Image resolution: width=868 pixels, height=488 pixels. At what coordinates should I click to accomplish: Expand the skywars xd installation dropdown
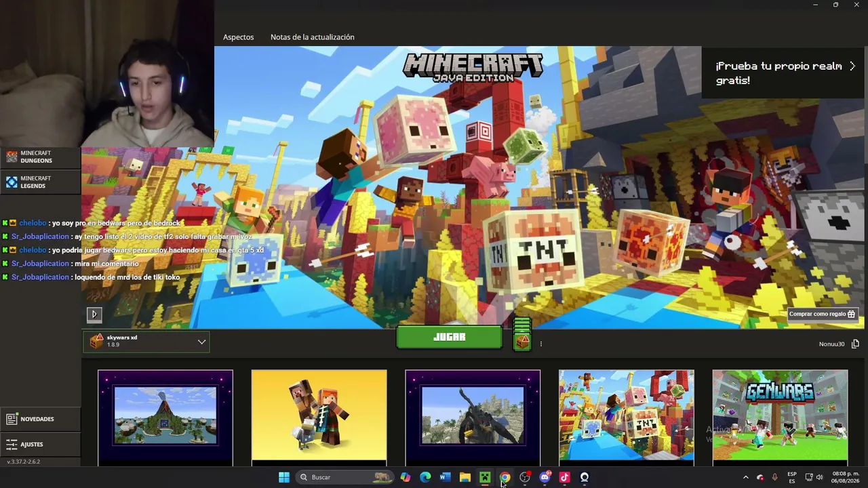click(x=146, y=342)
